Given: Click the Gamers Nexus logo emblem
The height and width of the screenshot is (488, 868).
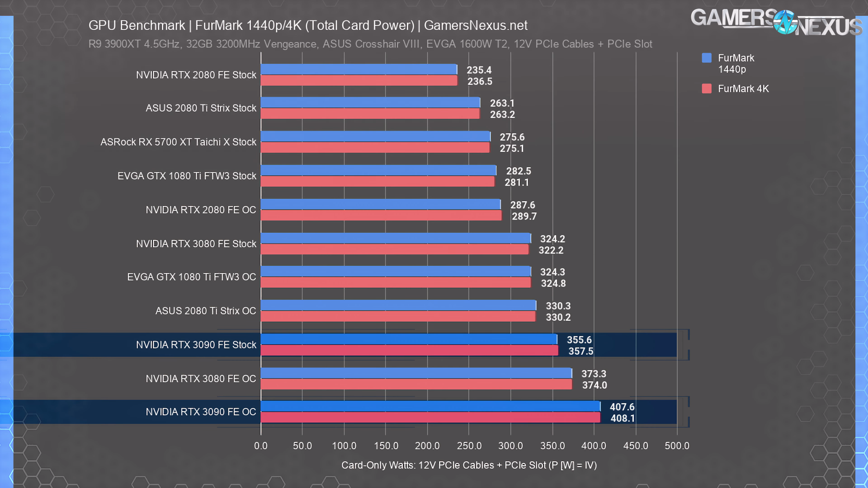Looking at the screenshot, I should [785, 22].
